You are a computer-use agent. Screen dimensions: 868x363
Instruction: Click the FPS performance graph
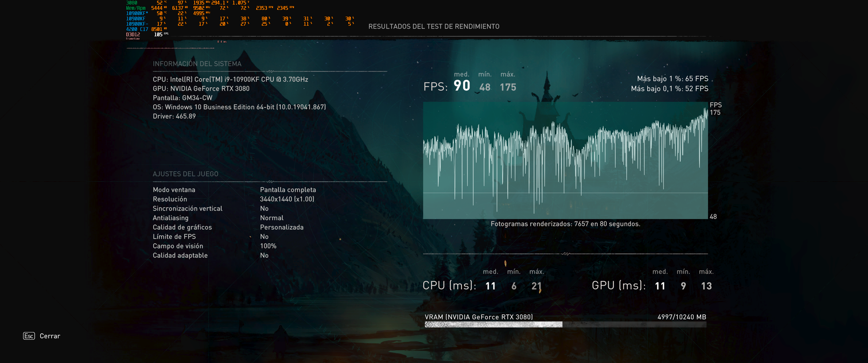565,160
